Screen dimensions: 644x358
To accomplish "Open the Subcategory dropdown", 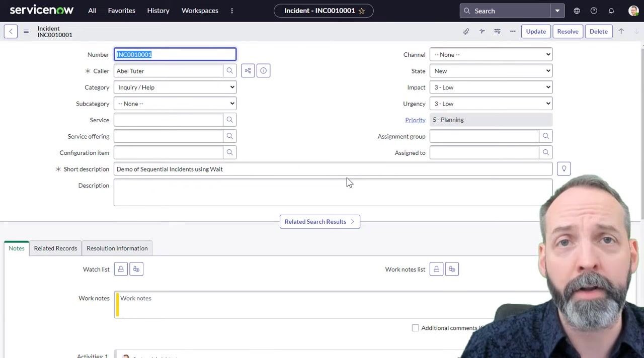I will coord(175,104).
